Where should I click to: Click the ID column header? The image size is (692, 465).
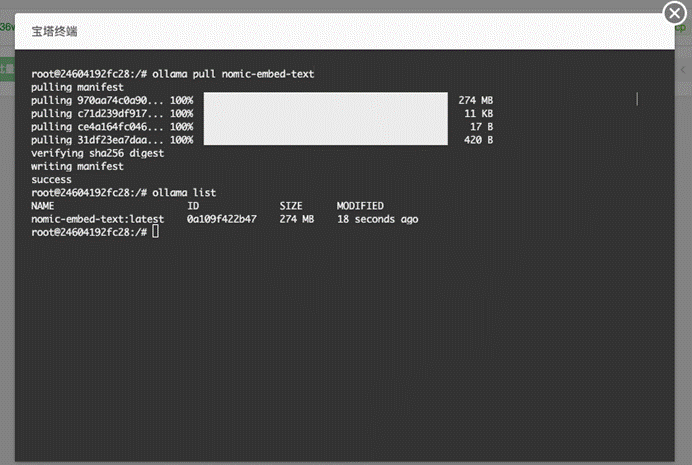tap(193, 206)
